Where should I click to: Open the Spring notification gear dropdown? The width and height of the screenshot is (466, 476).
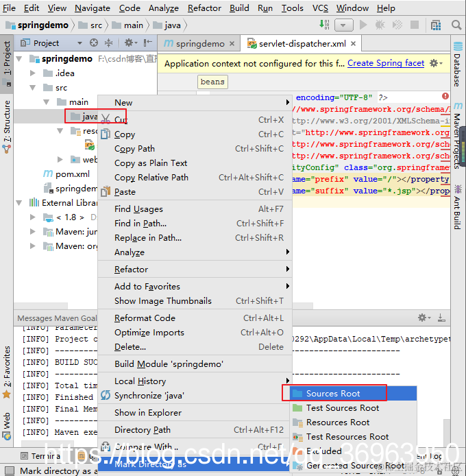click(437, 63)
